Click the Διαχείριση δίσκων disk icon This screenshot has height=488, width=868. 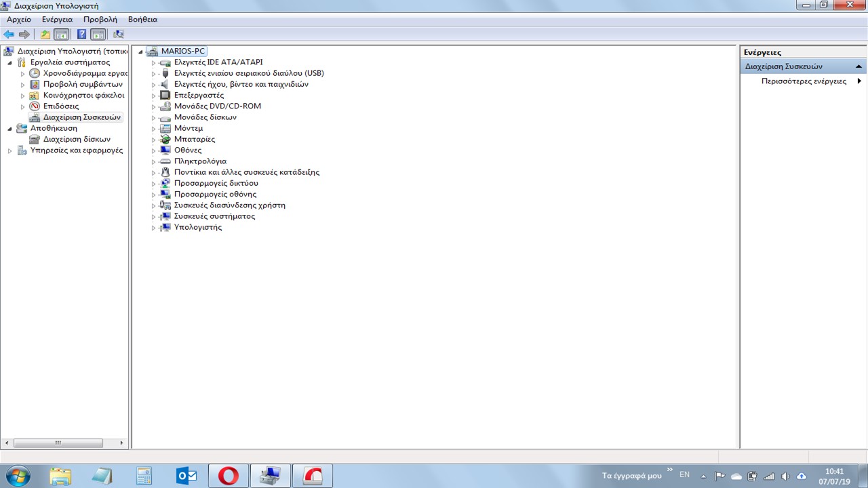tap(35, 139)
